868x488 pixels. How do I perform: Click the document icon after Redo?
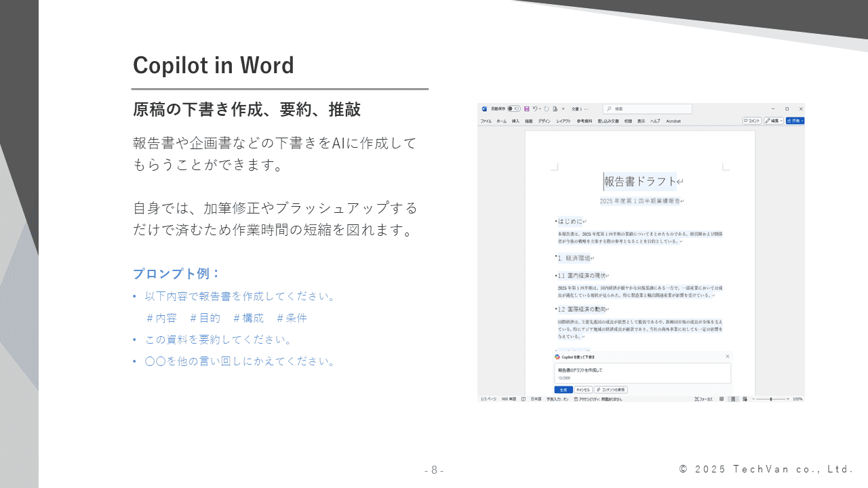click(x=555, y=108)
